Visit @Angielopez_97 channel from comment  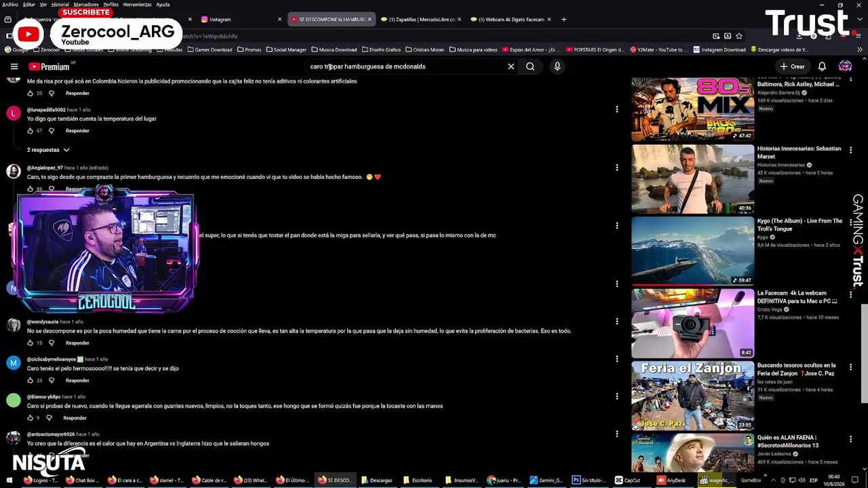(x=45, y=167)
